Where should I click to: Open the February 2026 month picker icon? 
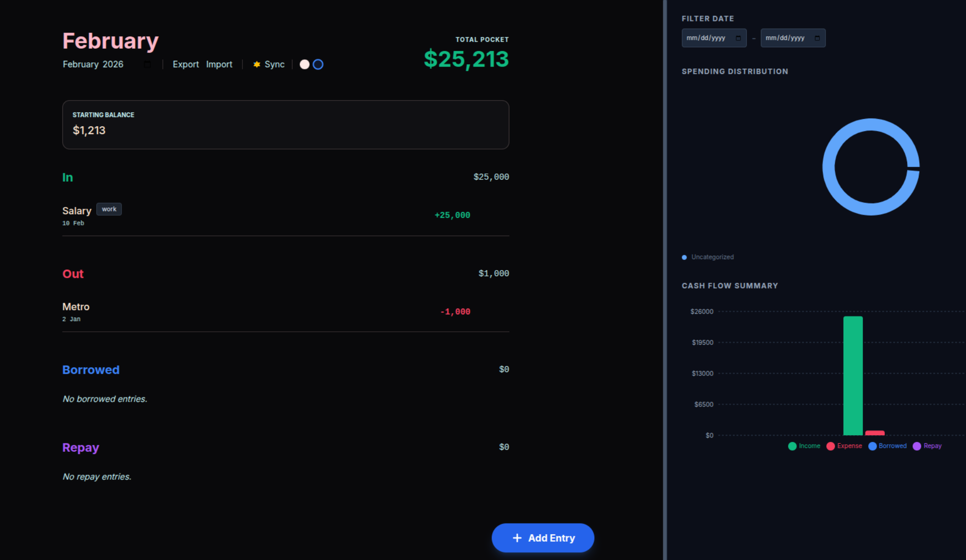[x=147, y=64]
